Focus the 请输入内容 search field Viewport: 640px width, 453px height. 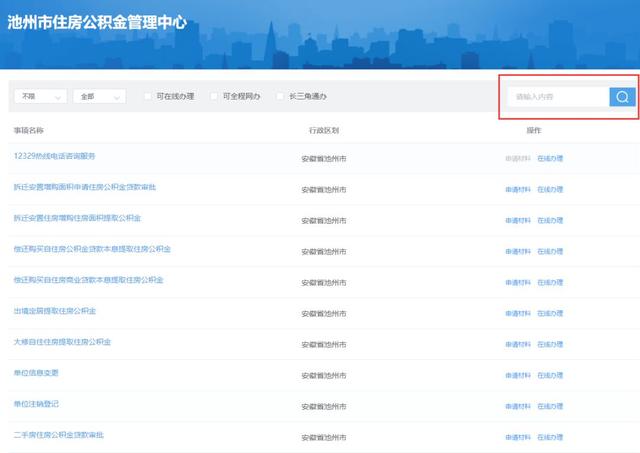click(x=558, y=97)
